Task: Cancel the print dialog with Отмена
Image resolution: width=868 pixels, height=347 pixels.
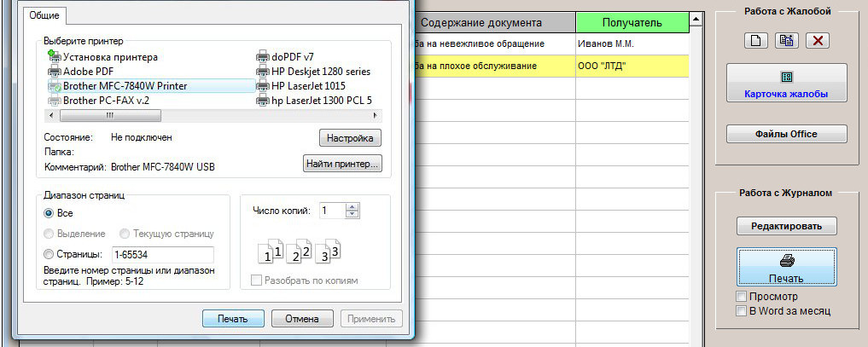Action: (302, 319)
